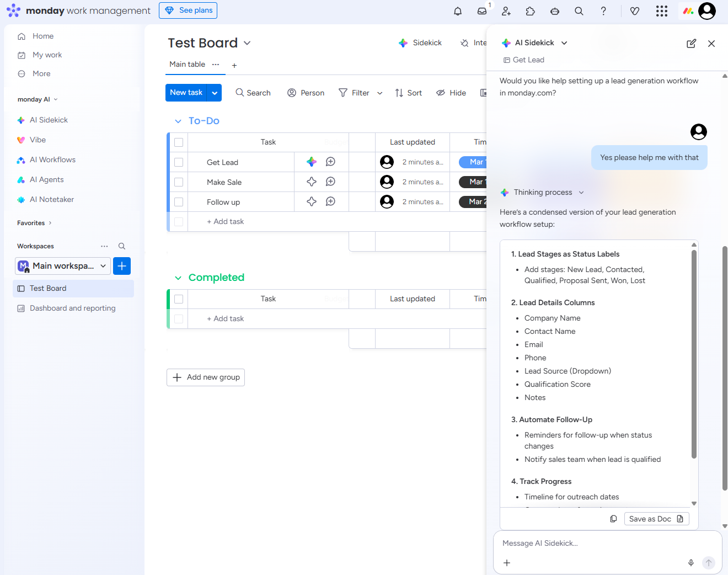Open the apps marketplace puzzle icon

(531, 10)
